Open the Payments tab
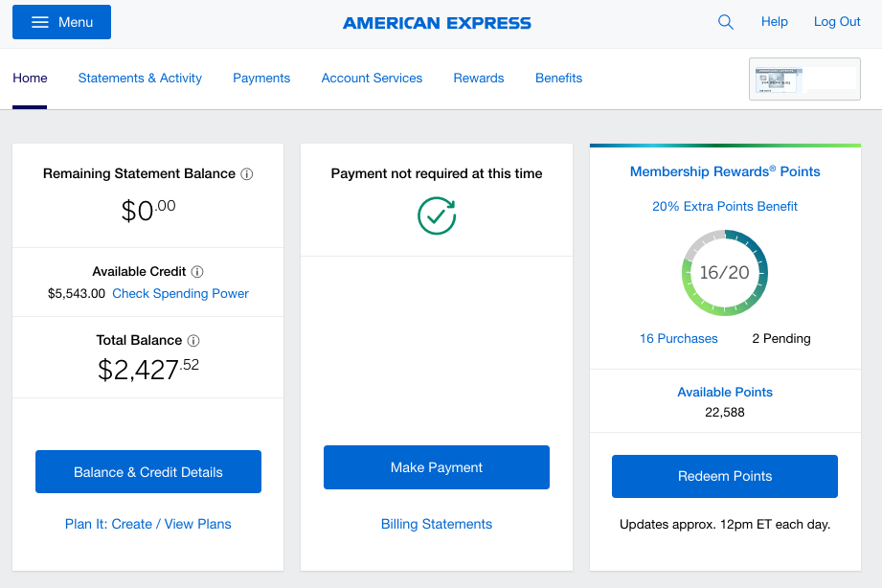 click(x=261, y=79)
